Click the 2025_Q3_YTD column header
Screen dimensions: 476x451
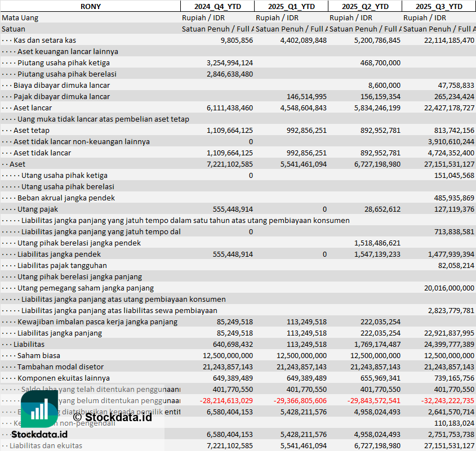[x=439, y=6]
